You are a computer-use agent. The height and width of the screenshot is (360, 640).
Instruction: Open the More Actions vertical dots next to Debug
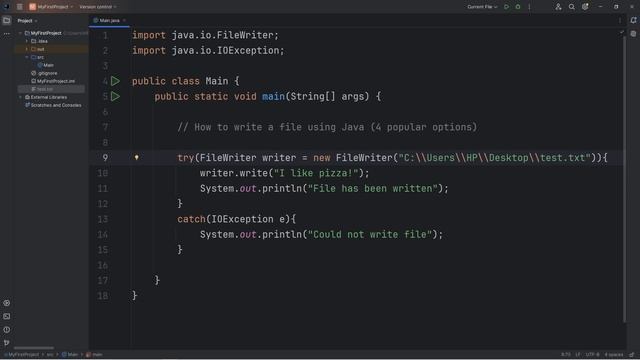coord(529,7)
